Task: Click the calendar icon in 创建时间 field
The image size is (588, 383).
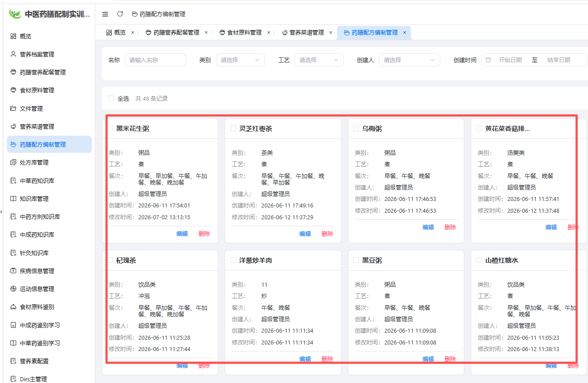Action: tap(488, 60)
